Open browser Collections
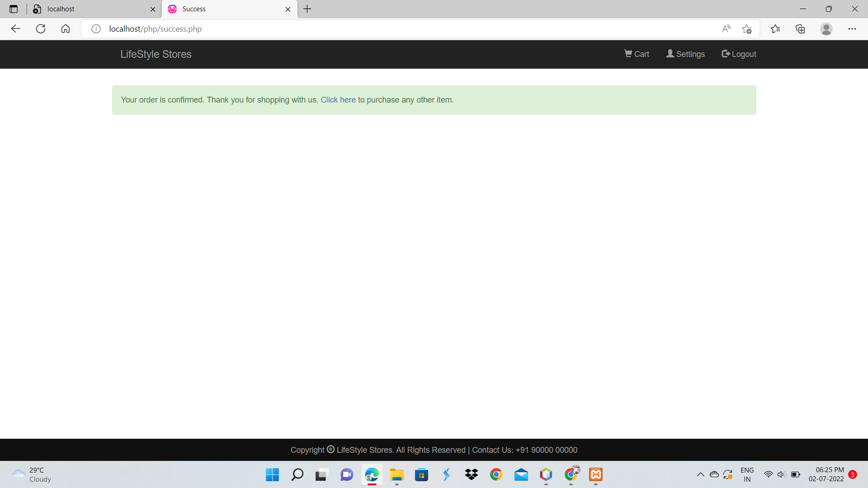 (x=800, y=28)
